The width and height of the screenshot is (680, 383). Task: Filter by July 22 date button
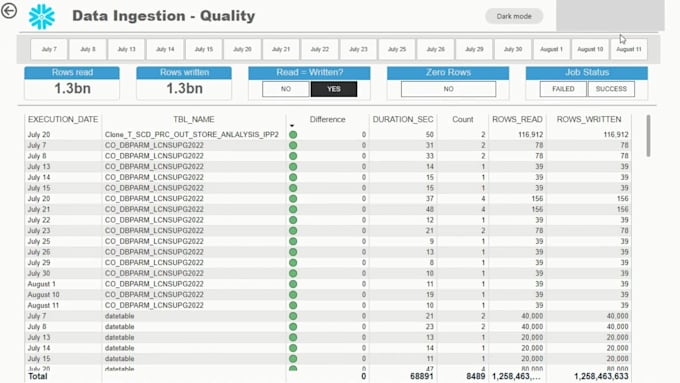coord(320,49)
